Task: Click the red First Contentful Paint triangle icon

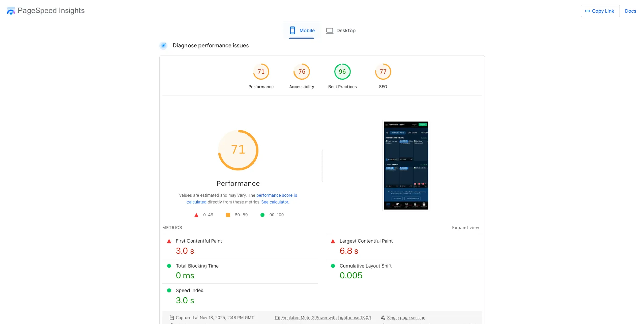Action: [169, 241]
